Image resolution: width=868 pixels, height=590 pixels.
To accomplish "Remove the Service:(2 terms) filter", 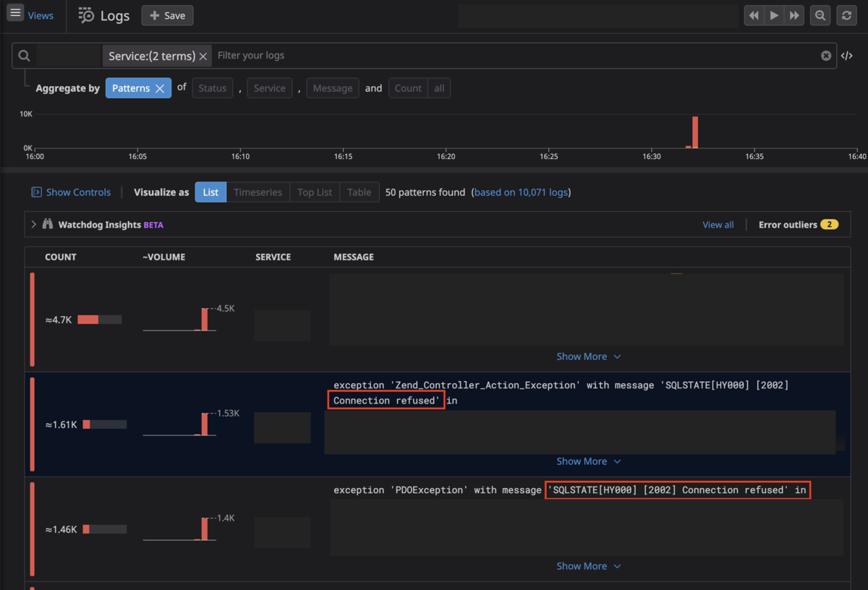I will [x=203, y=56].
